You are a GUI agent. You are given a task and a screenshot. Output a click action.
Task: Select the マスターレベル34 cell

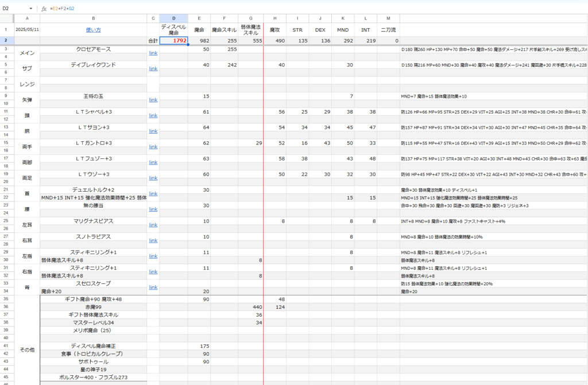(94, 322)
